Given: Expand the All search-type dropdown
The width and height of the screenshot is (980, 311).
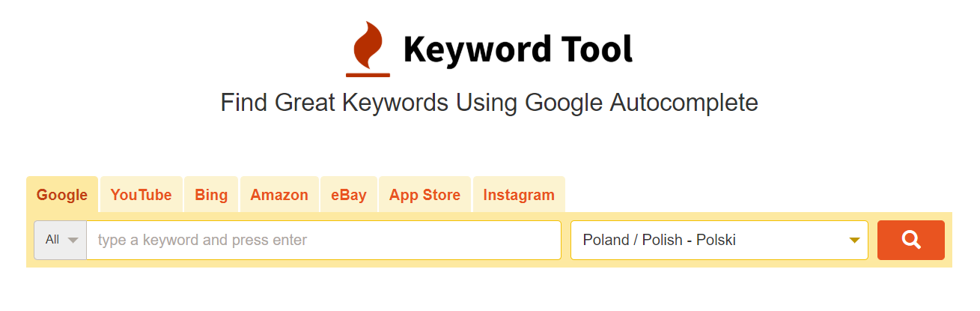Looking at the screenshot, I should point(61,240).
